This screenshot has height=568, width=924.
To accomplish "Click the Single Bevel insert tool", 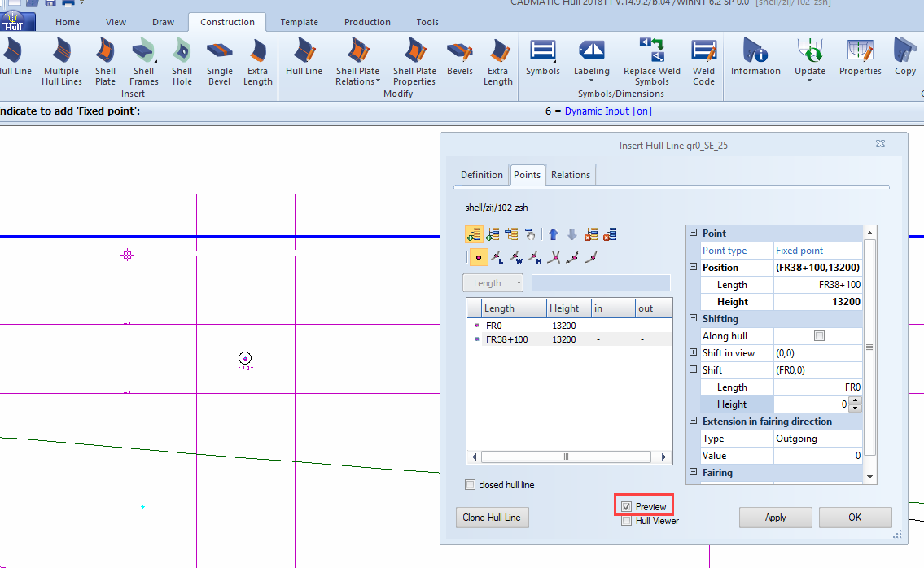I will tap(219, 60).
